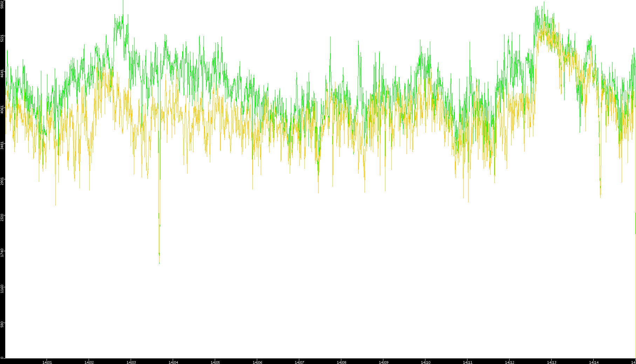Click the deepest downward spike bottom before 14:04
This screenshot has height=364, width=636.
pos(159,263)
